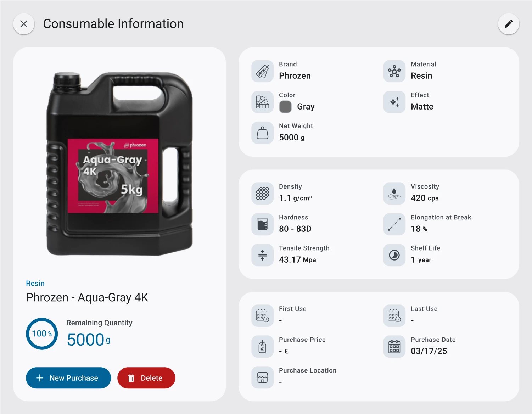Click the 'Purchase Location' label
Image resolution: width=532 pixels, height=414 pixels.
(308, 370)
